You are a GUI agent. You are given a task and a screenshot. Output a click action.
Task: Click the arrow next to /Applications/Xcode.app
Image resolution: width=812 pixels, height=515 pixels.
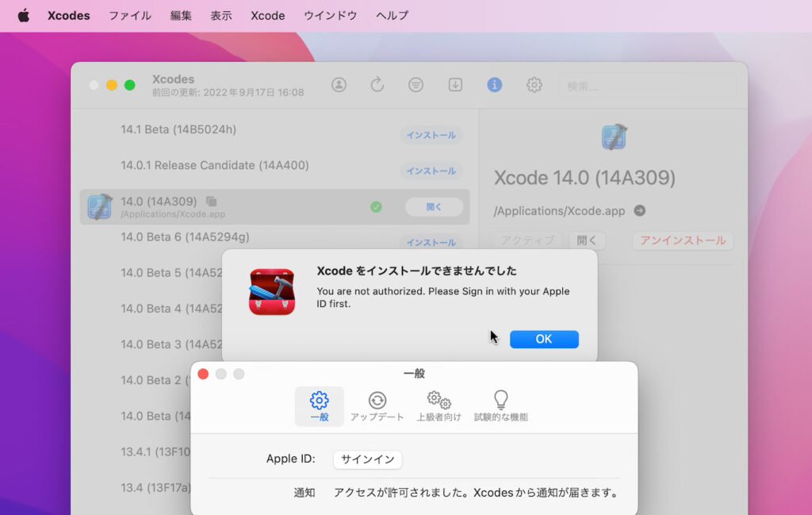(641, 211)
